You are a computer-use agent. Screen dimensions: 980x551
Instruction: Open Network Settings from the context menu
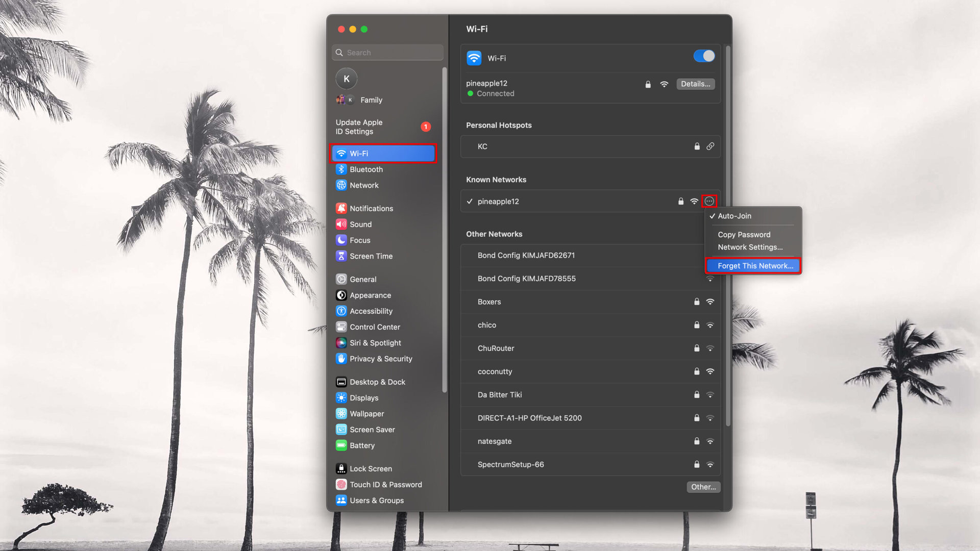pyautogui.click(x=750, y=247)
